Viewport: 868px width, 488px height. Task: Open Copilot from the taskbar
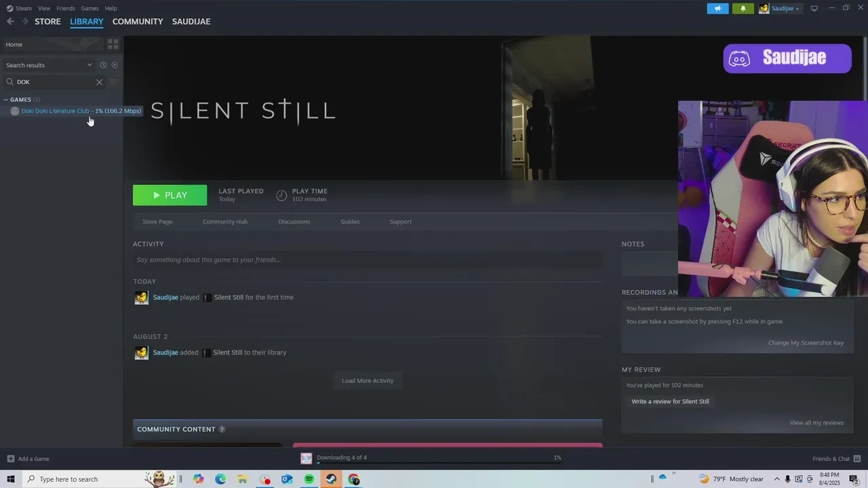click(198, 479)
